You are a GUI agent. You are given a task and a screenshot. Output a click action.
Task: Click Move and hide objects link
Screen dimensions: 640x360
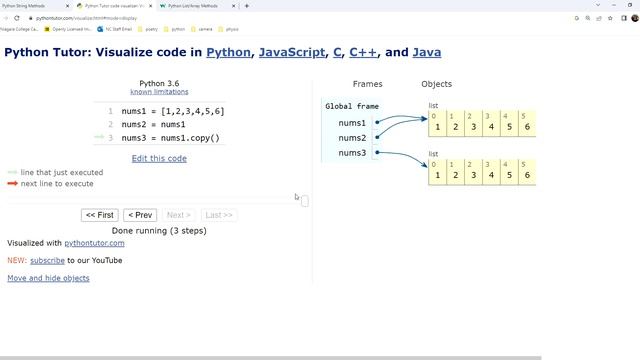[x=48, y=278]
